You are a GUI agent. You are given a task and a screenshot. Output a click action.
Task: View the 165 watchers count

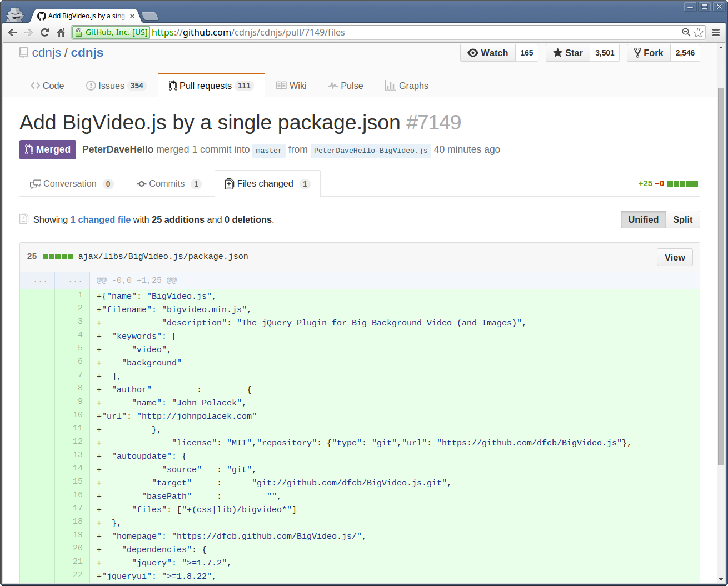click(527, 53)
